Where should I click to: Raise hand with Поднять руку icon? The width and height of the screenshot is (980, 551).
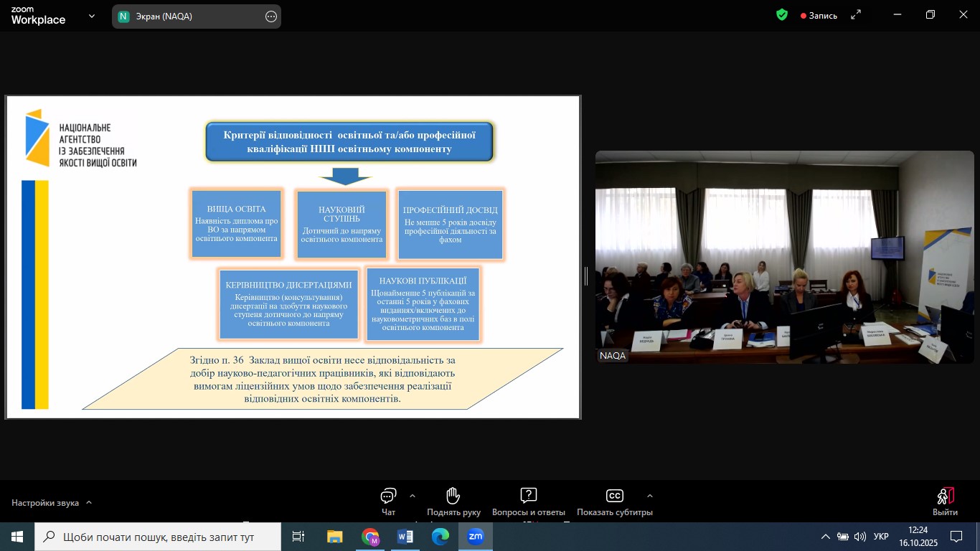point(453,496)
